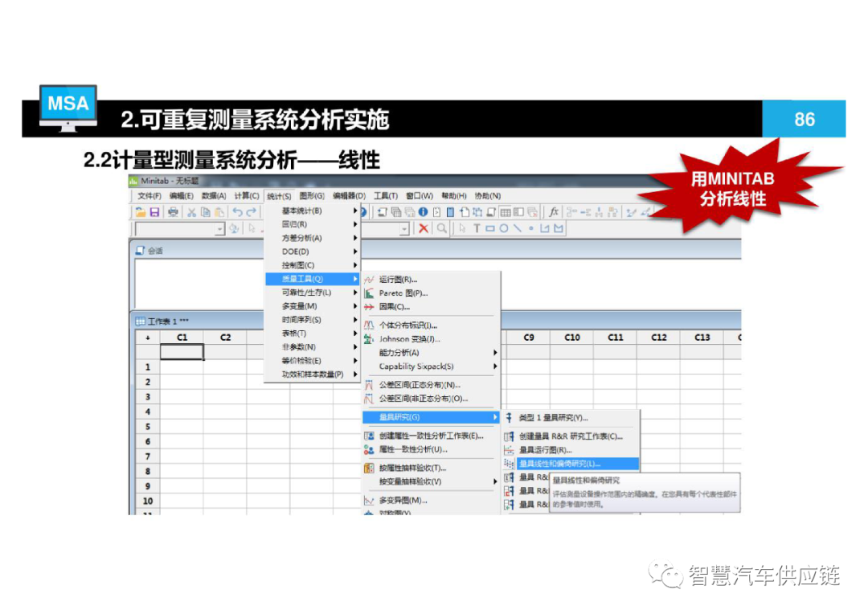This screenshot has width=868, height=614.
Task: Open the 图形(G) menu
Action: (312, 196)
